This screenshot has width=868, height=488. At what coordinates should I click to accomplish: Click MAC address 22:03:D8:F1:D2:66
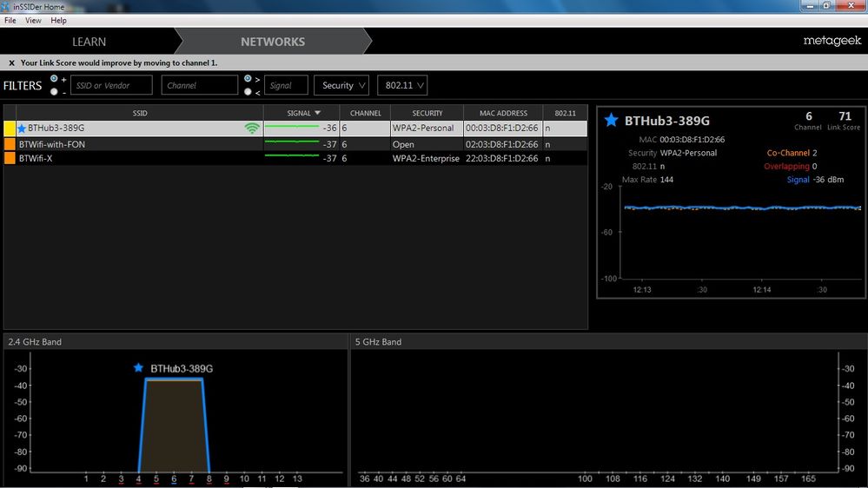tap(501, 158)
